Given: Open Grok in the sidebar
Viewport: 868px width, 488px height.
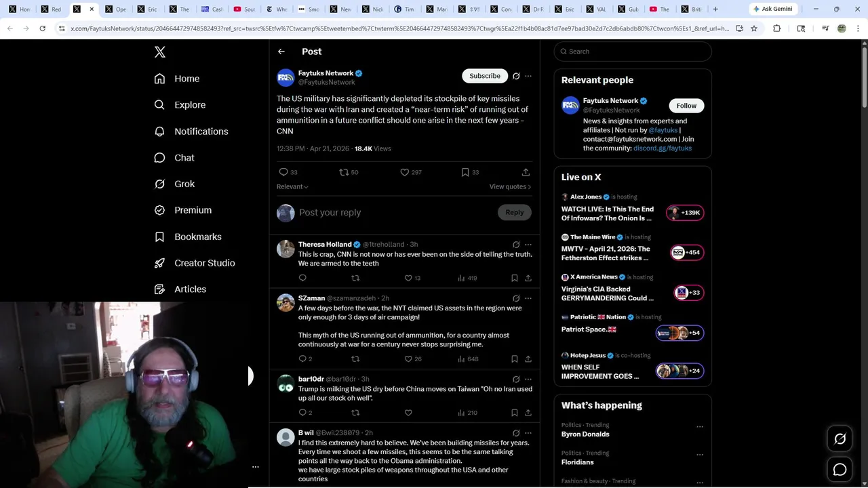Looking at the screenshot, I should click(174, 184).
